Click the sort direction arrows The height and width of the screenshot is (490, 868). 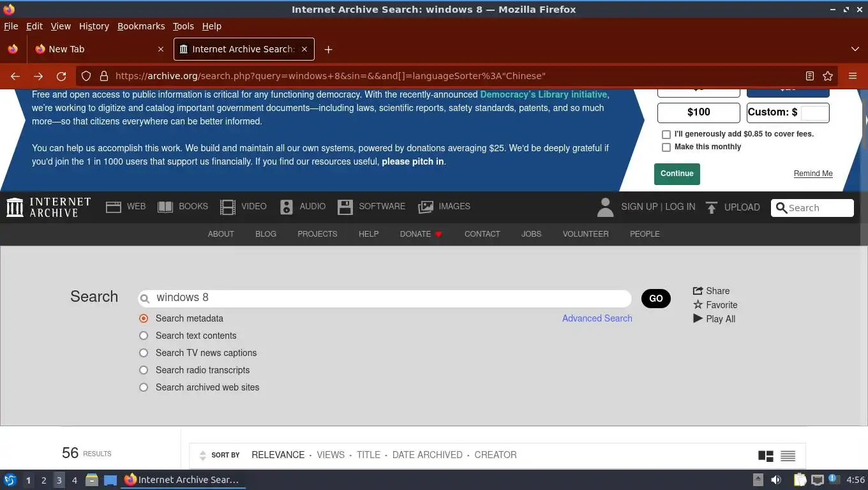(203, 456)
